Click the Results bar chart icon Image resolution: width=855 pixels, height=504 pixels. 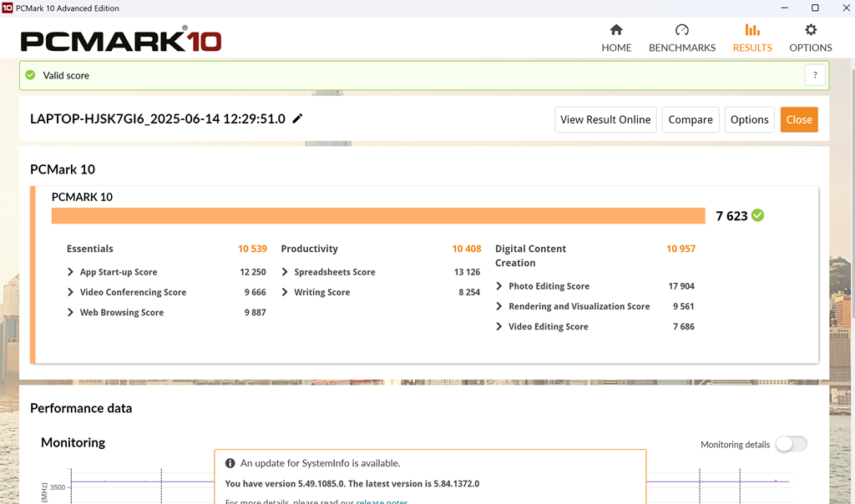751,30
